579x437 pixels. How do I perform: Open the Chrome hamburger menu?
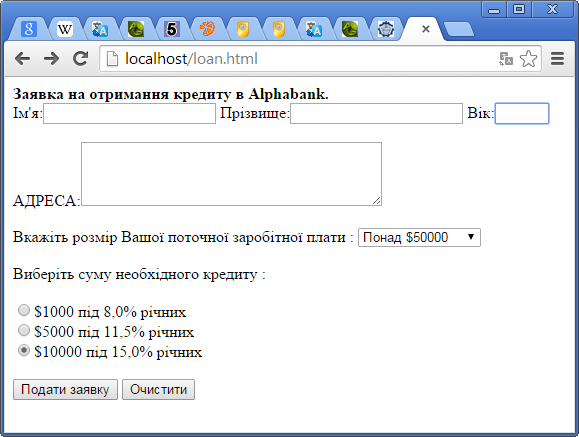tap(557, 59)
